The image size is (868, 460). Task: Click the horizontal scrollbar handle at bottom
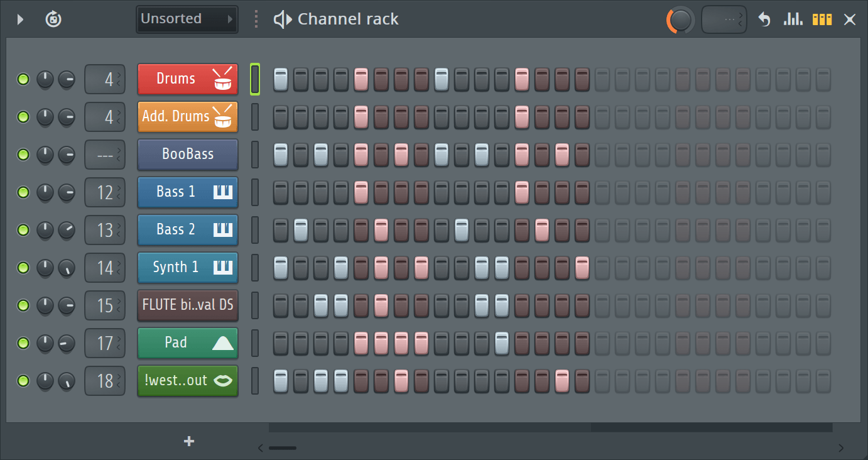[283, 448]
